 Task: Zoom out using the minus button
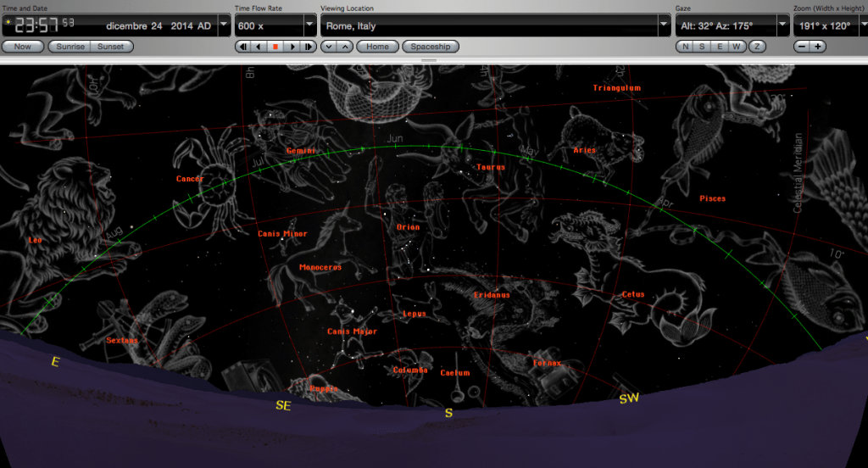(802, 47)
